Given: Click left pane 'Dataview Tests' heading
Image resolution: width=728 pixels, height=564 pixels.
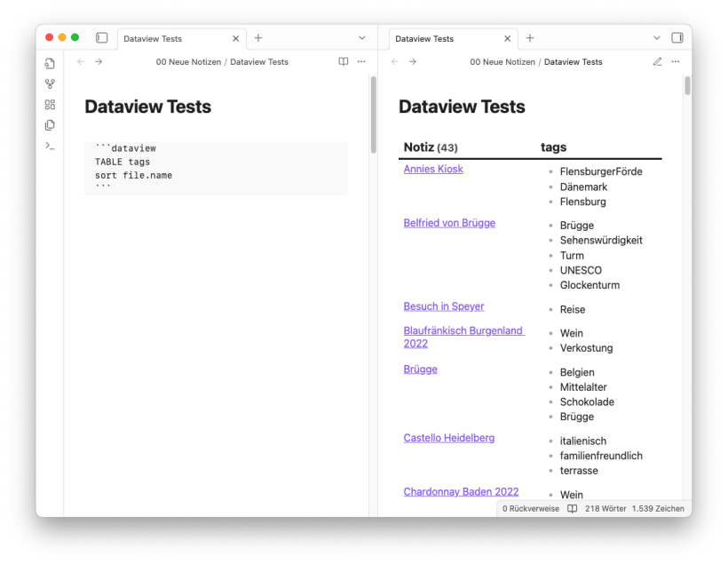Looking at the screenshot, I should (x=147, y=107).
